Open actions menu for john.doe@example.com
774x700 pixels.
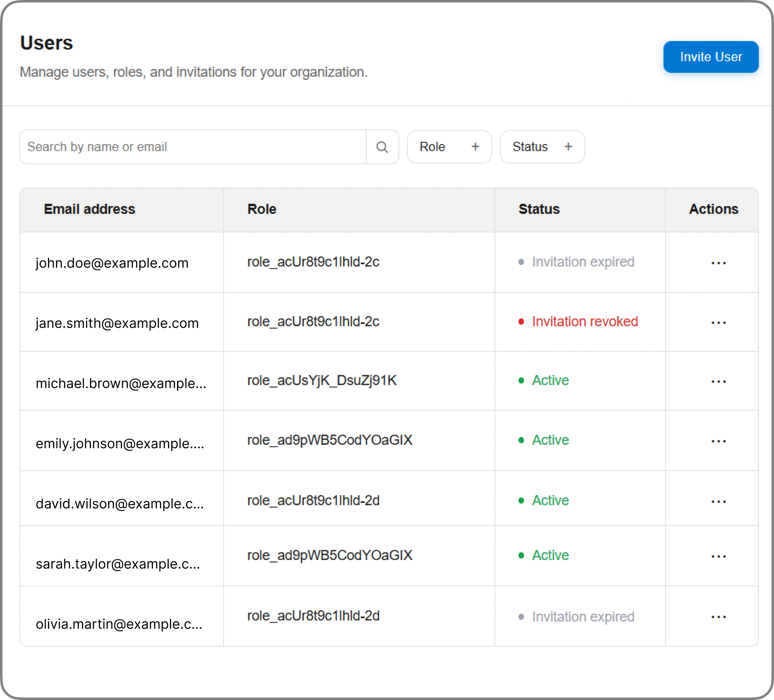tap(718, 263)
